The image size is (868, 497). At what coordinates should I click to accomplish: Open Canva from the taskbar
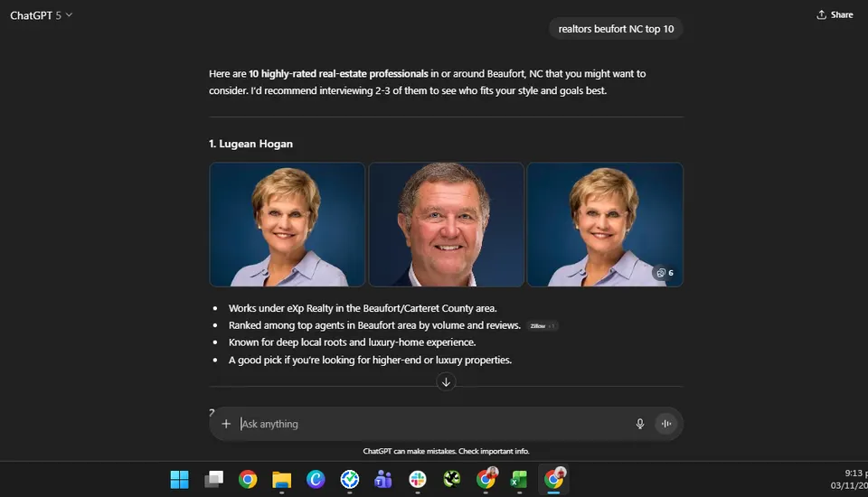click(x=316, y=479)
